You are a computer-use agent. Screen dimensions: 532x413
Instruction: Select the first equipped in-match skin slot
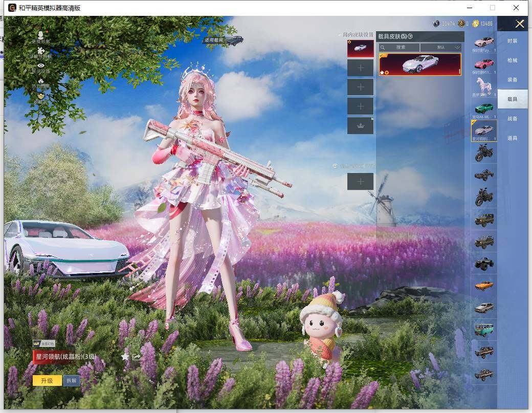click(x=360, y=48)
